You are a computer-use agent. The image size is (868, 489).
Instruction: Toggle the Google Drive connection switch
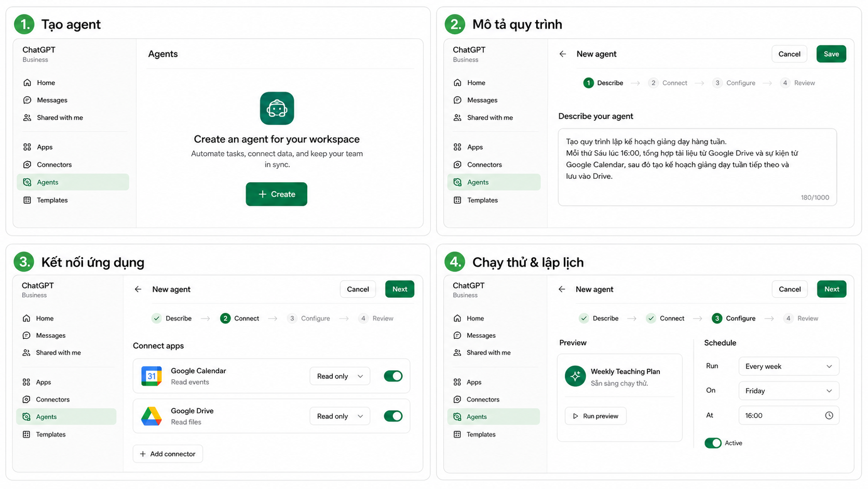pos(393,416)
